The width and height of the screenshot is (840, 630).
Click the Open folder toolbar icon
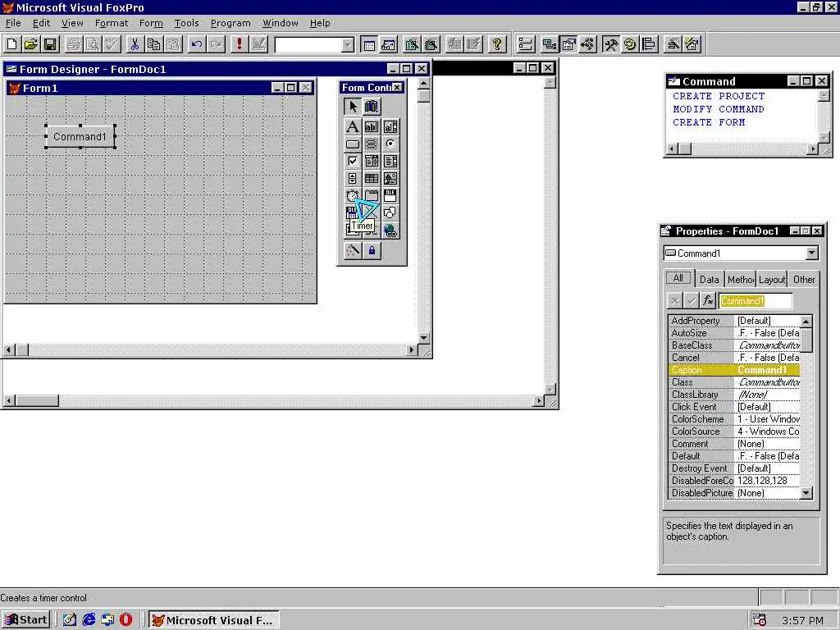31,44
